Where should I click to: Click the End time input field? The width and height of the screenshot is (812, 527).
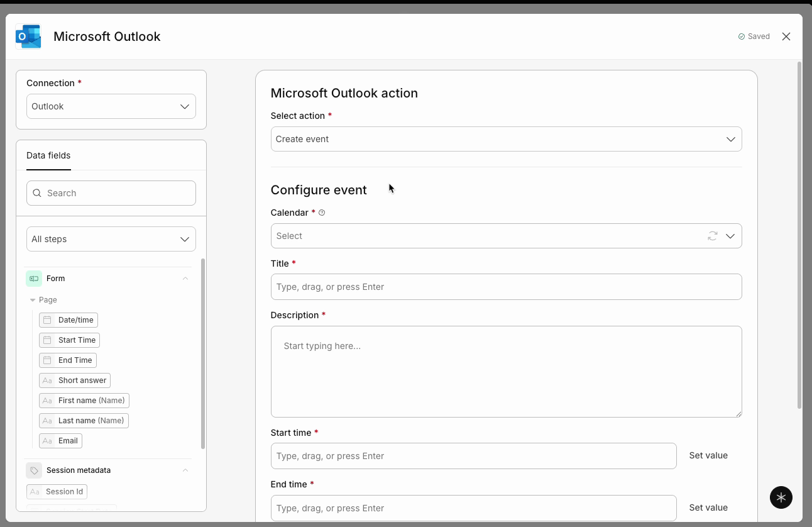[473, 508]
